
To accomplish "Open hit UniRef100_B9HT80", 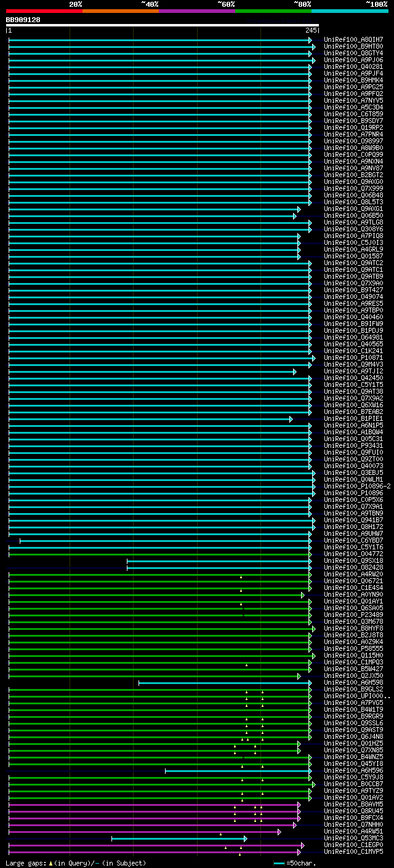I will click(353, 46).
